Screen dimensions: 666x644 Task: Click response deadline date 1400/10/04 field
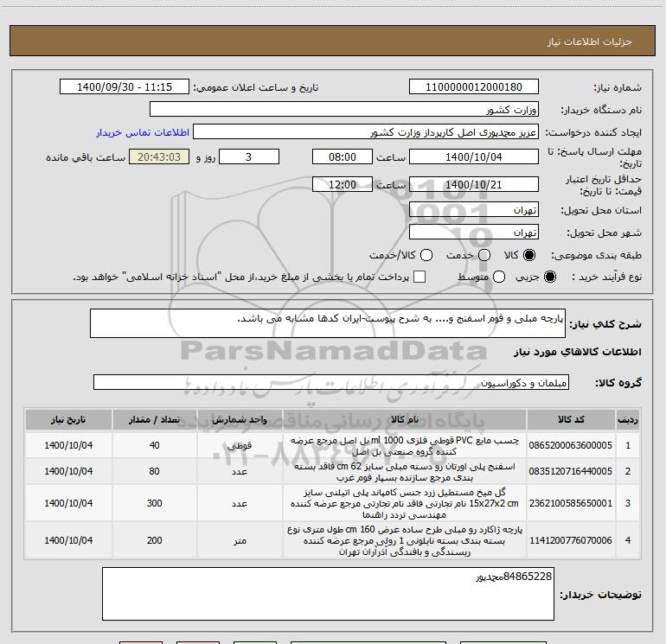(474, 156)
